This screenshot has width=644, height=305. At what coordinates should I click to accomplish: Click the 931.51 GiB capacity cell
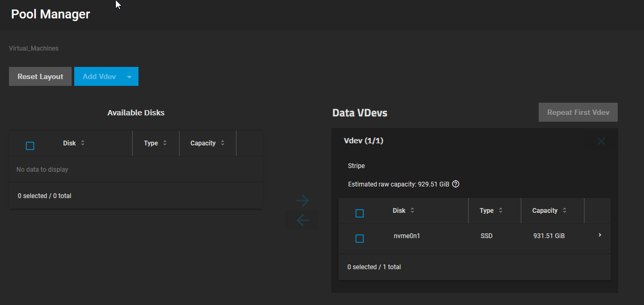(549, 236)
